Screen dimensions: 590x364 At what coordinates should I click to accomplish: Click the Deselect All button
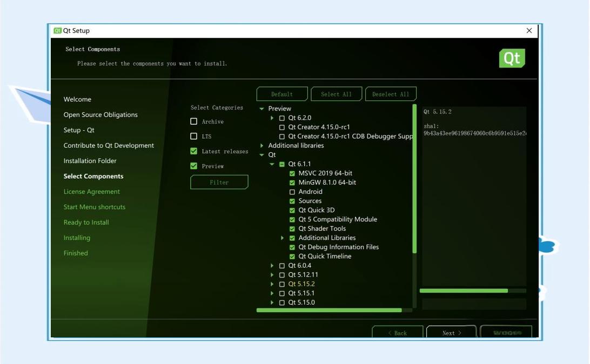(391, 94)
